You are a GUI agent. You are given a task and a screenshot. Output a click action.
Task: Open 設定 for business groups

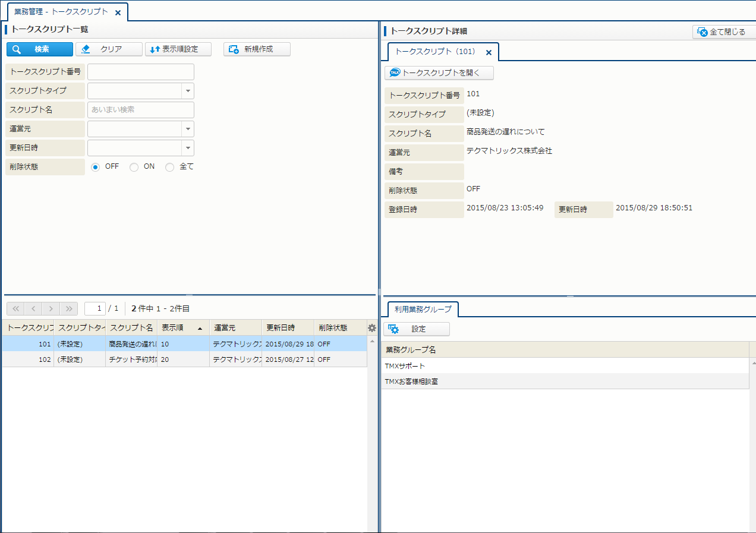(x=417, y=329)
